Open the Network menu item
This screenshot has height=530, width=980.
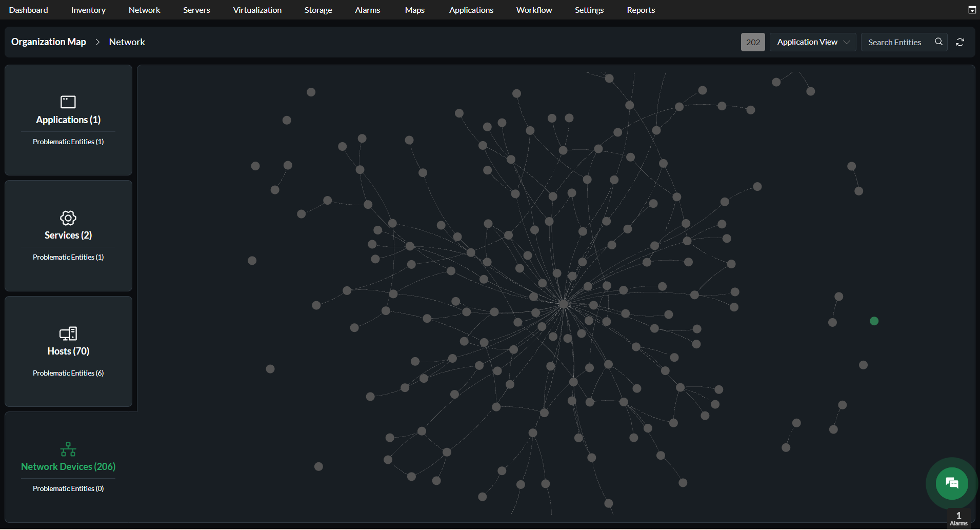click(x=144, y=10)
